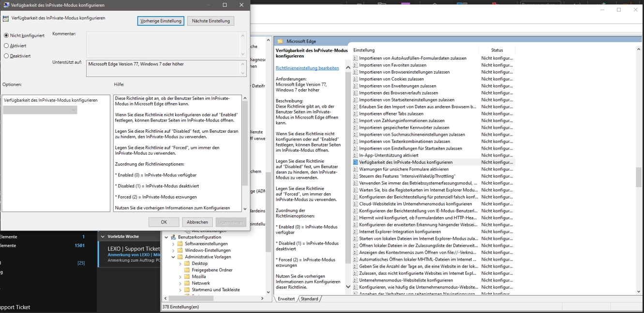The image size is (644, 313).
Task: Click icon of 'Importieren von AutoAusfüllen-Formulardaten zulassen' row
Action: (x=356, y=58)
